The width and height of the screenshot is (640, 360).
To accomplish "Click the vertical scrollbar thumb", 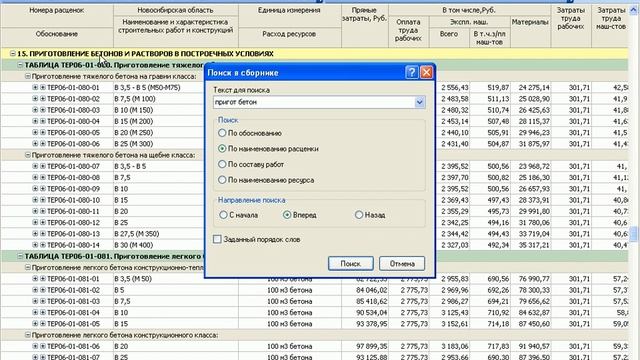I will tap(634, 234).
